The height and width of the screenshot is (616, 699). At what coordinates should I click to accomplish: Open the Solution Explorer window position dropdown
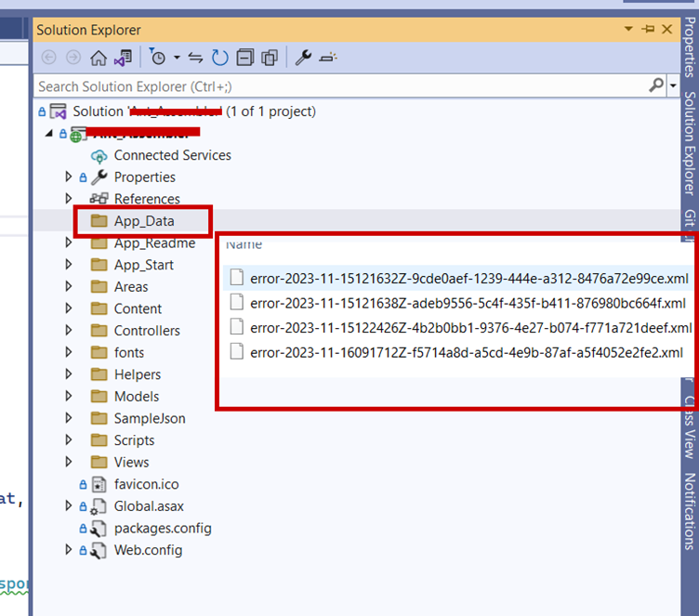coord(629,30)
